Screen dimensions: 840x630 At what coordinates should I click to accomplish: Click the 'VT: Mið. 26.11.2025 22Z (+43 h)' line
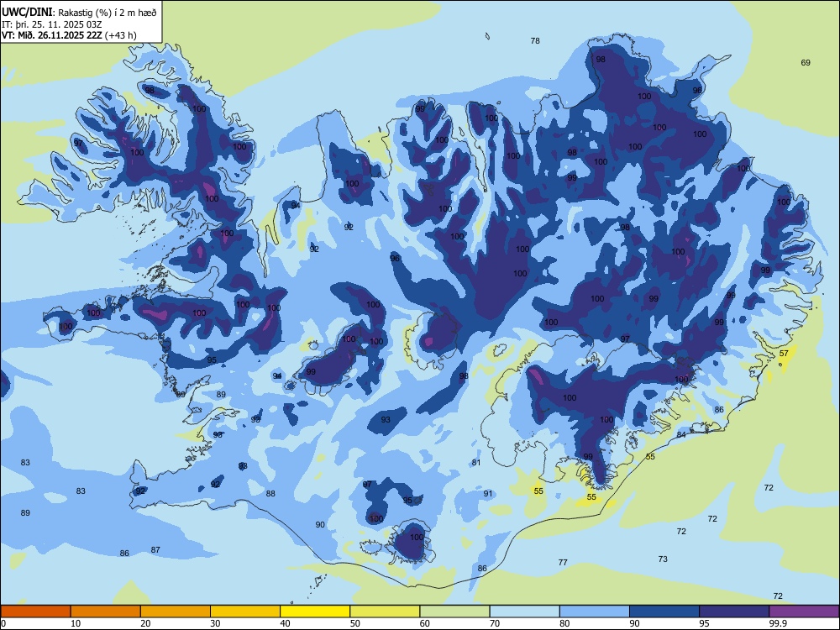click(69, 35)
